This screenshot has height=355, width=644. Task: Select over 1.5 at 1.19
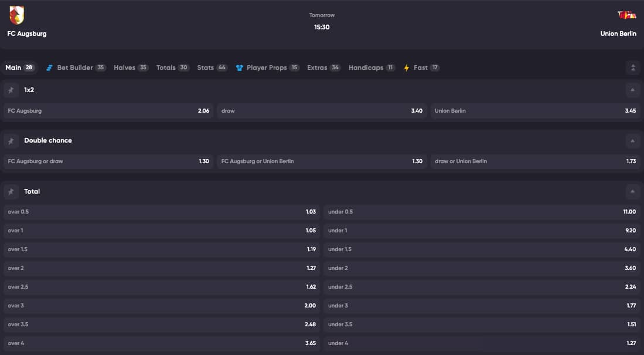click(162, 249)
